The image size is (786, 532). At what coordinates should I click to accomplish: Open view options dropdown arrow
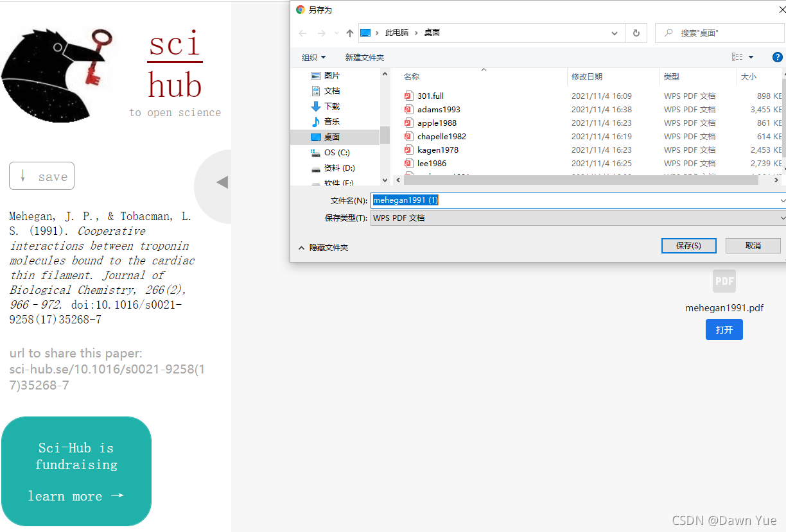click(751, 57)
